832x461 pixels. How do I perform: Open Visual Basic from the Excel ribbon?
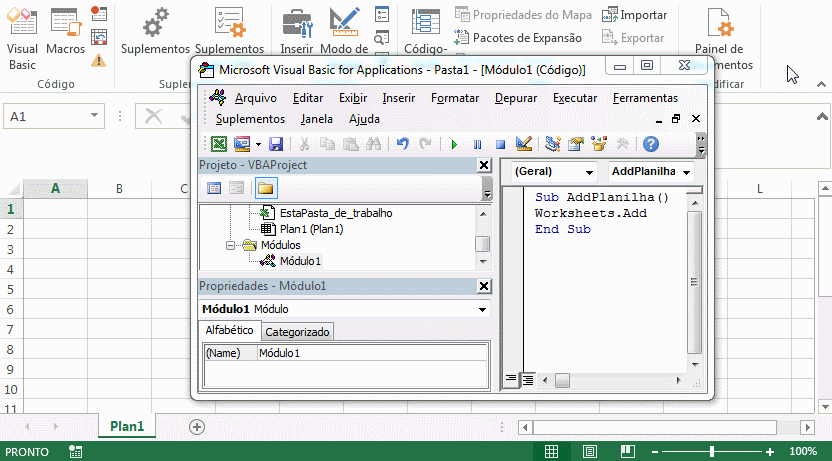coord(22,40)
